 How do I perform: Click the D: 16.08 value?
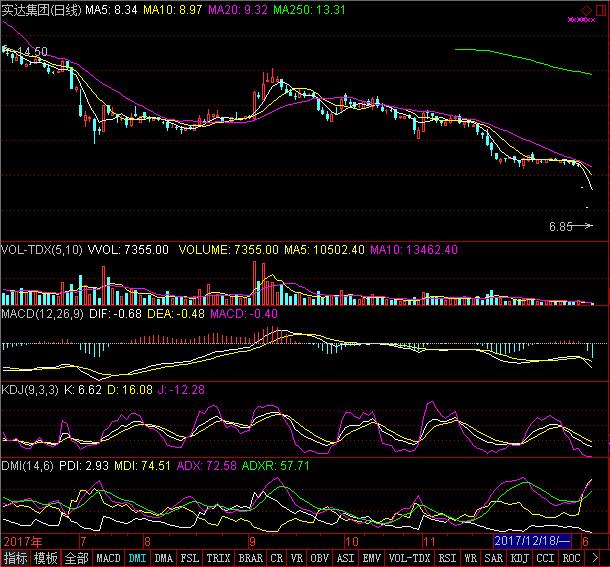coord(130,390)
